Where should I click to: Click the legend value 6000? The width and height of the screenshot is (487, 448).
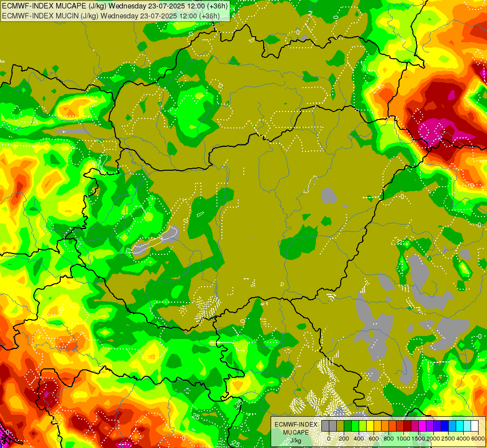point(478,439)
